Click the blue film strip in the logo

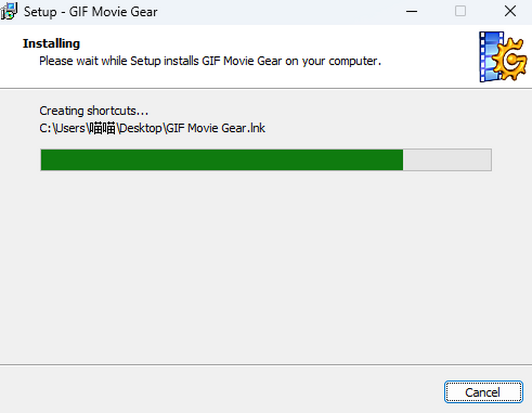tap(489, 58)
